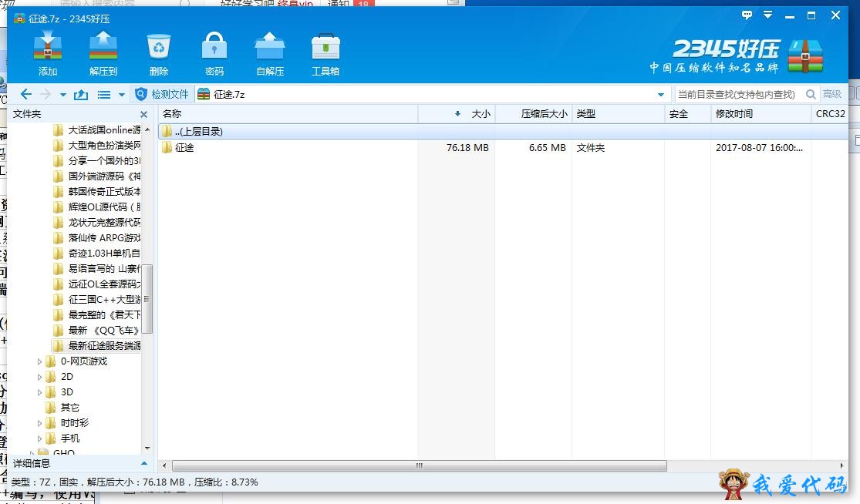Select 易语言写的 山寨 folder
Screen dimensions: 860x504
click(x=97, y=268)
